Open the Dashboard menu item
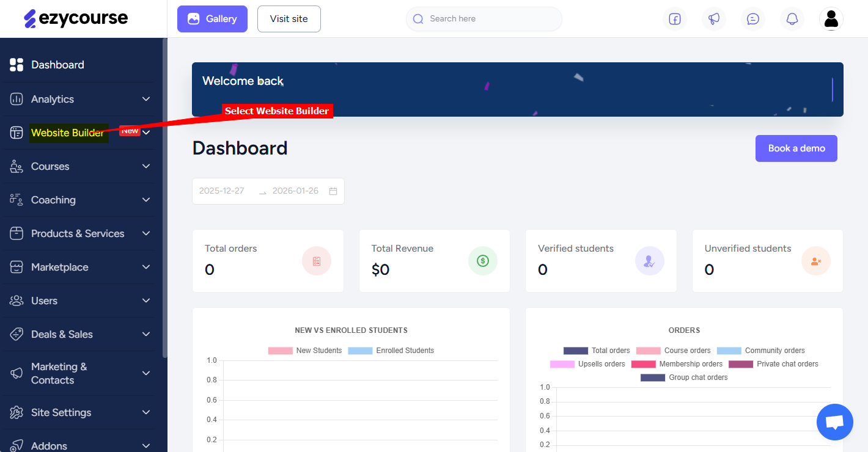 tap(57, 64)
